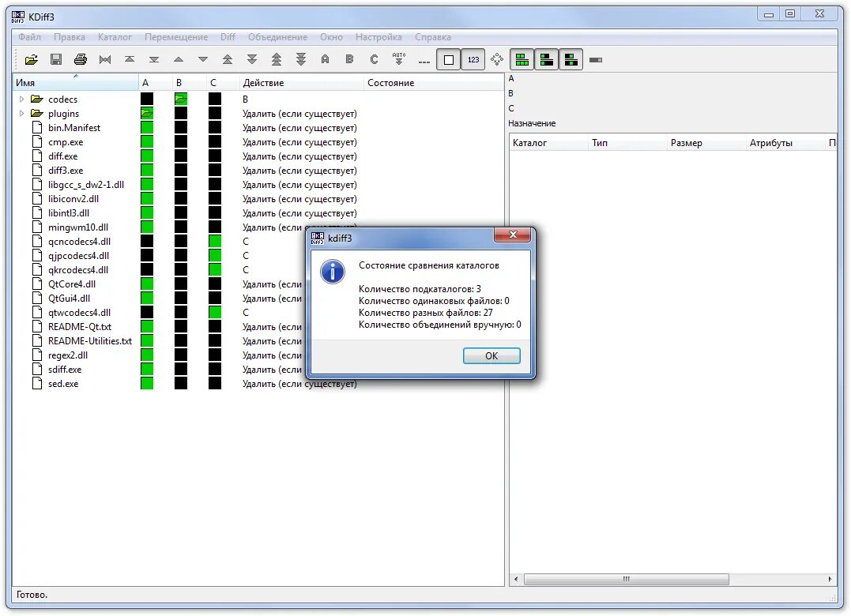Viewport: 851px width, 616px height.
Task: Jump to last delta icon
Action: pyautogui.click(x=154, y=60)
